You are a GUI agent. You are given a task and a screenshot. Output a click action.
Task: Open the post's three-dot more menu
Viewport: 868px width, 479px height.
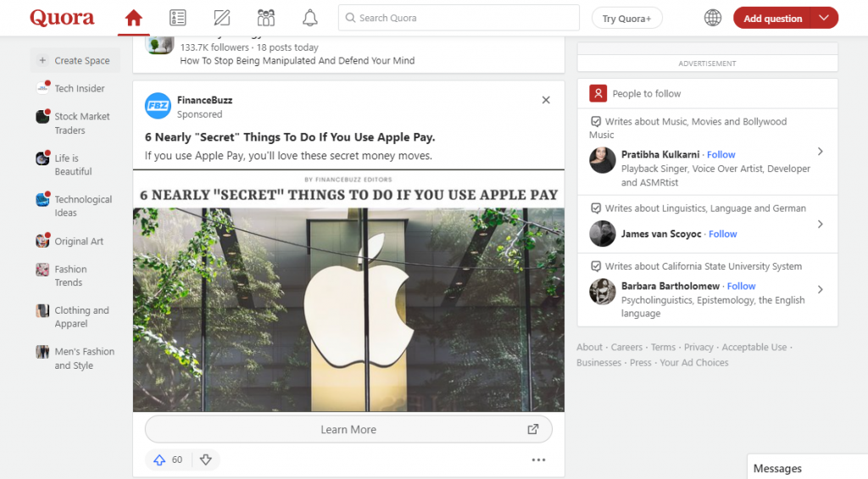(538, 460)
